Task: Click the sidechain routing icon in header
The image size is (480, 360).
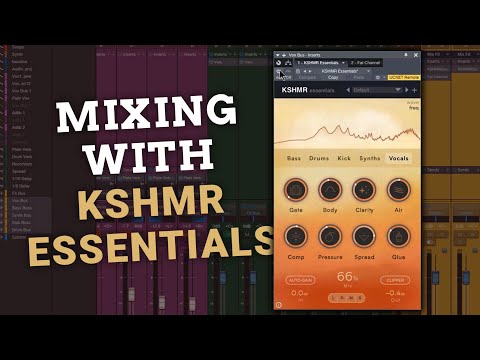Action: click(x=288, y=63)
